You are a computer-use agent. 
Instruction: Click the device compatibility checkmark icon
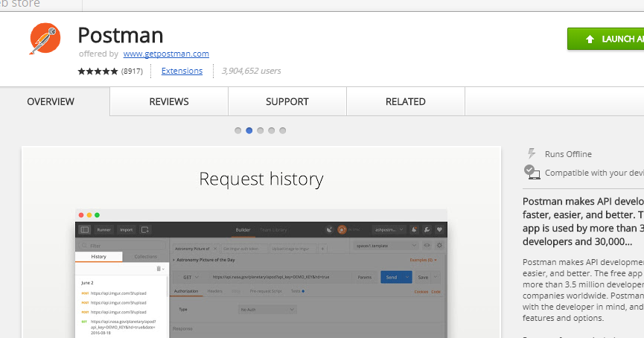tap(532, 172)
